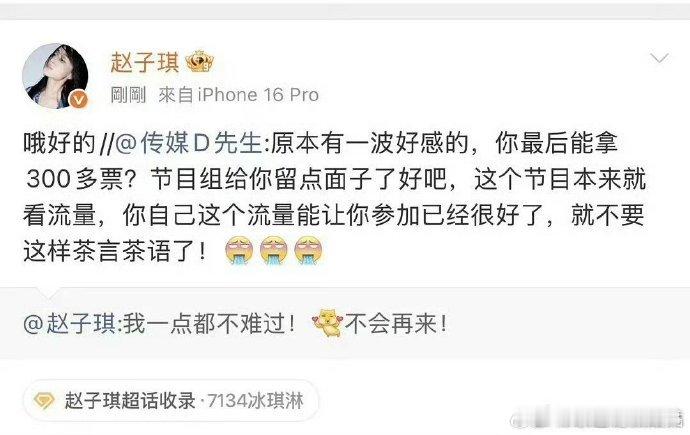
Task: Click the 哦好的 comment text
Action: [59, 143]
